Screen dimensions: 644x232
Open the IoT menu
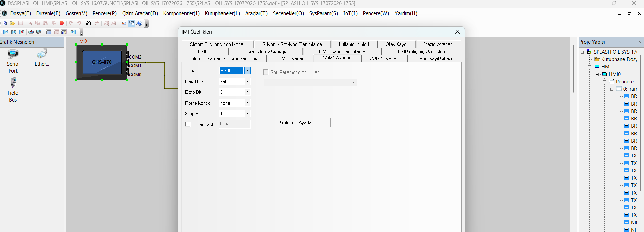(x=350, y=13)
